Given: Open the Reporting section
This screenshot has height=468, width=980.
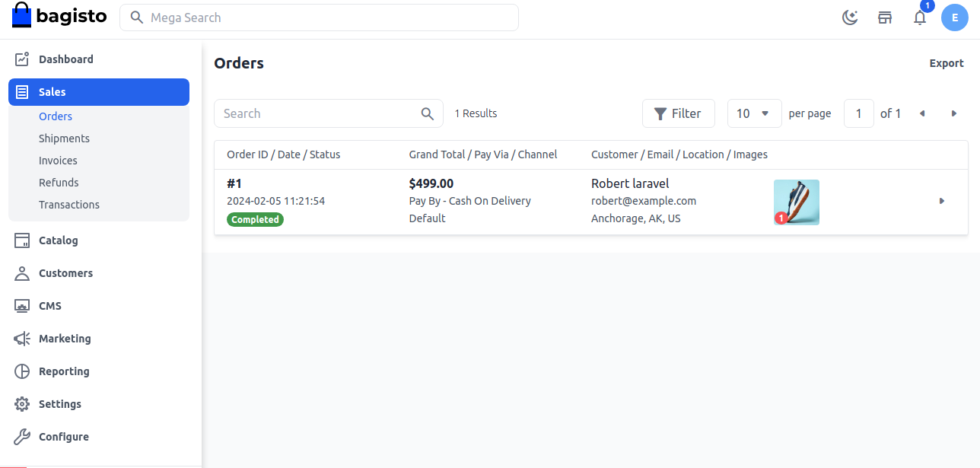Looking at the screenshot, I should [x=64, y=371].
